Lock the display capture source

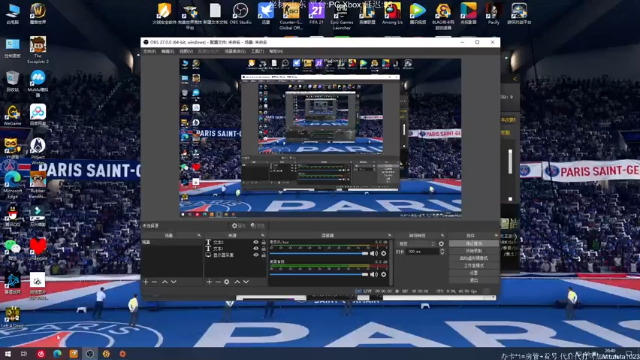pyautogui.click(x=263, y=255)
